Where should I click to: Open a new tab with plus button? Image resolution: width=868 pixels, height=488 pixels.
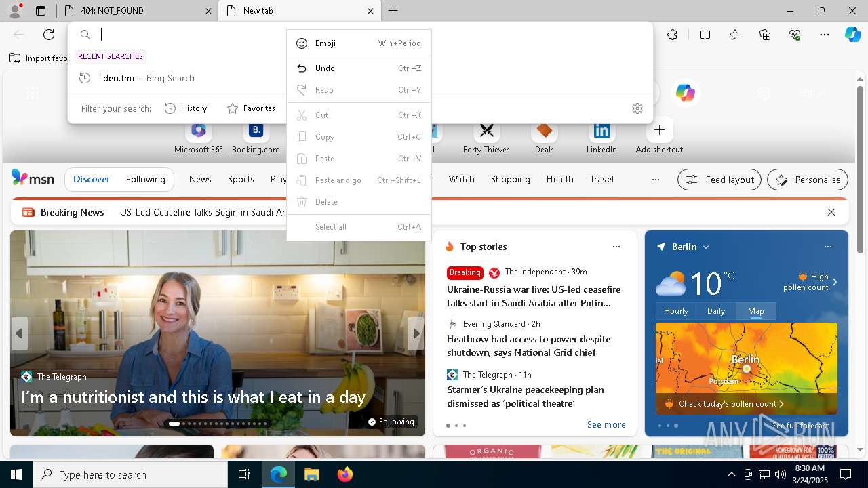click(x=393, y=11)
